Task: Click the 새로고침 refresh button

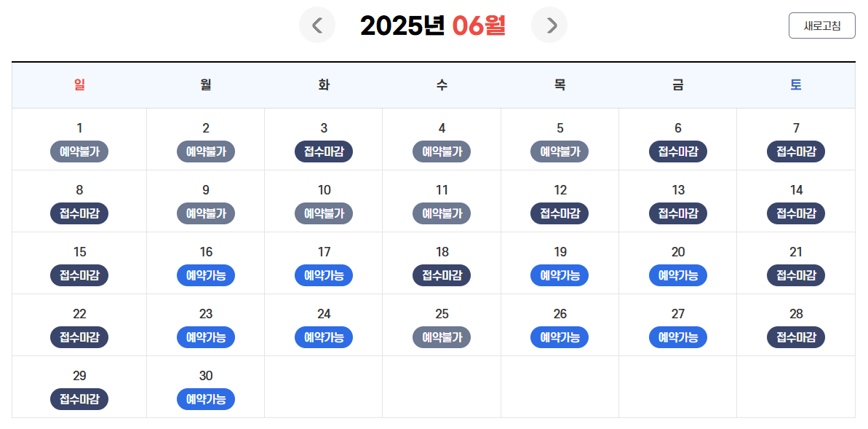Action: click(x=821, y=25)
